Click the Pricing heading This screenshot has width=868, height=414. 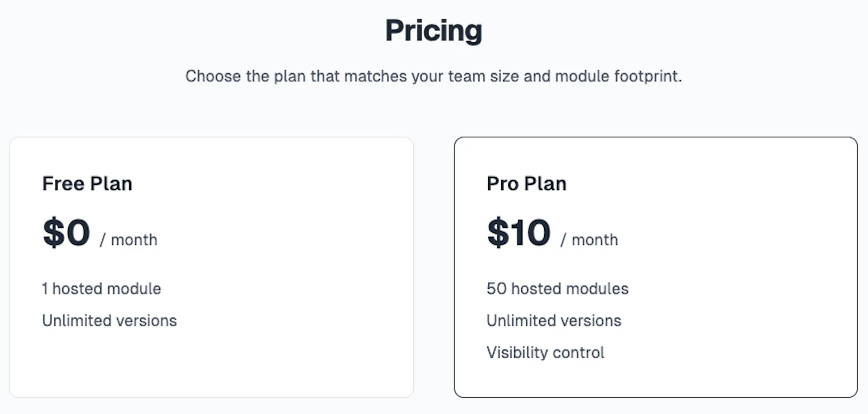(433, 31)
